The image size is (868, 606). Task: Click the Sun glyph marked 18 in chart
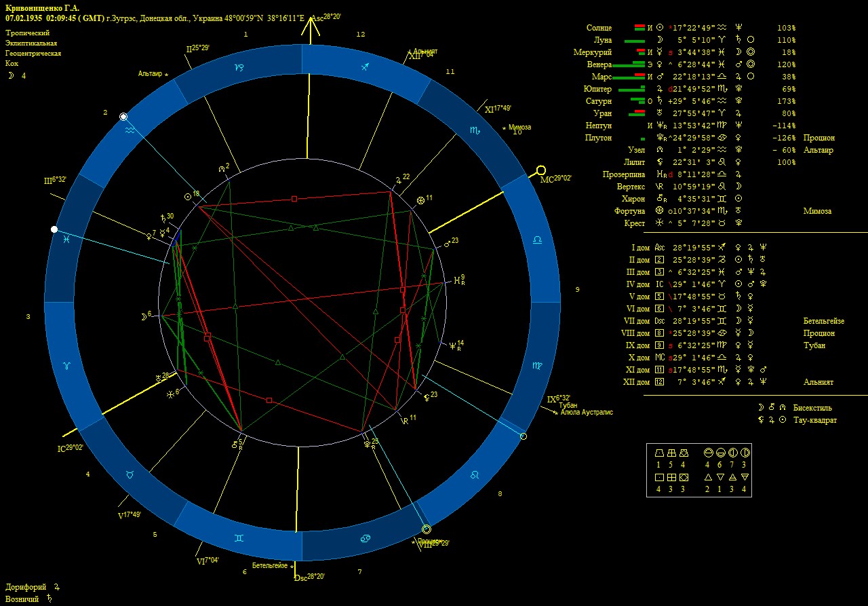[x=188, y=197]
